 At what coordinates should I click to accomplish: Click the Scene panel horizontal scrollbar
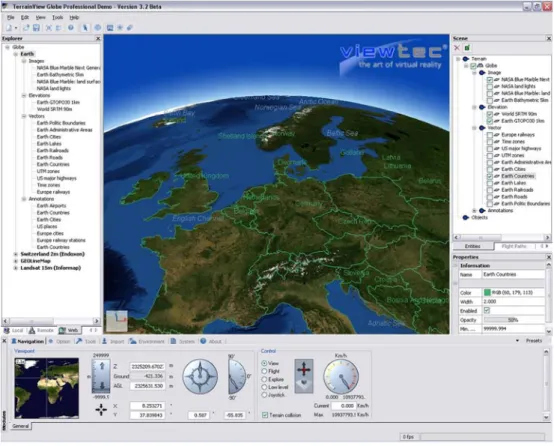tap(502, 237)
